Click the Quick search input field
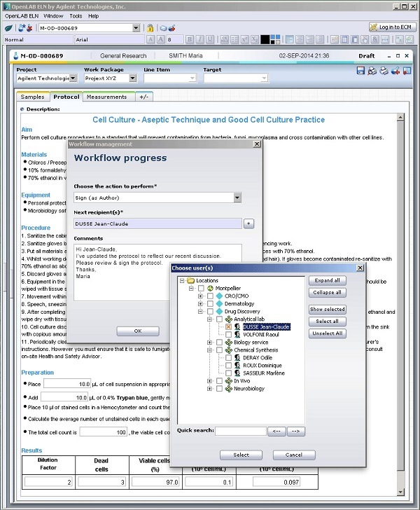 coord(241,432)
